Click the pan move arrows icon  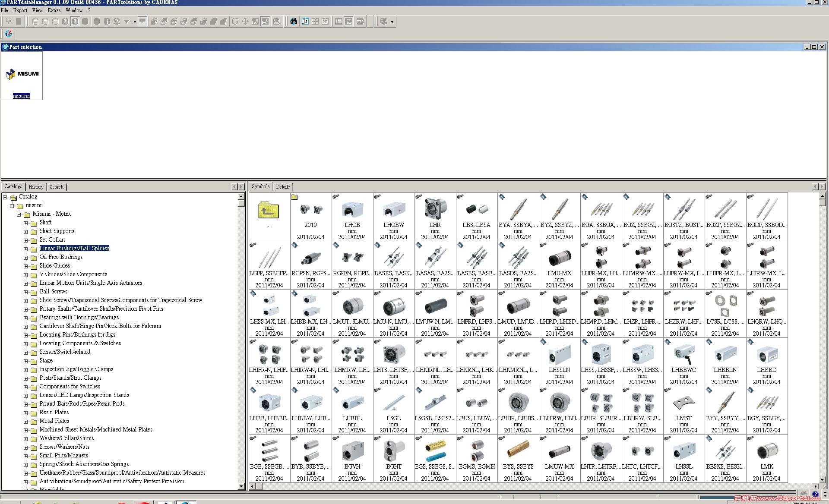click(245, 21)
